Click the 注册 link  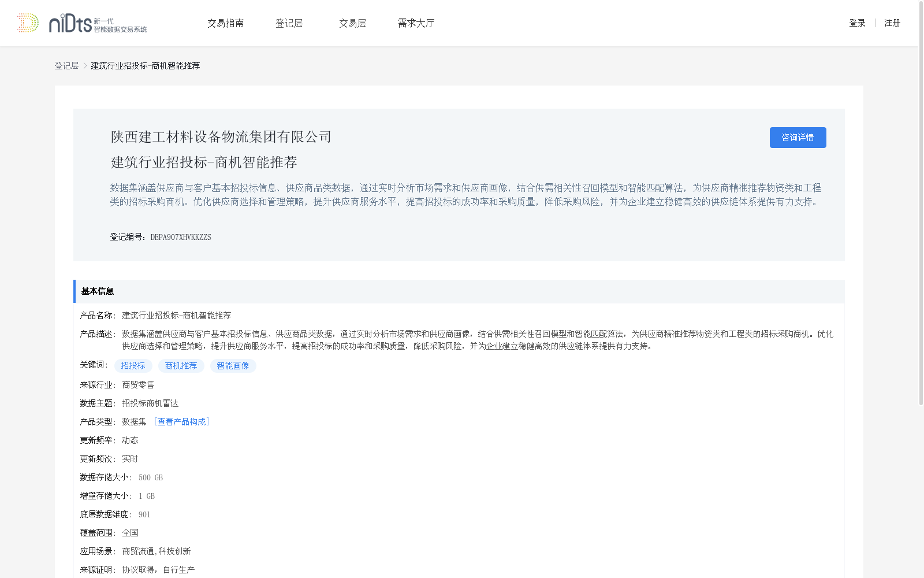(x=892, y=23)
